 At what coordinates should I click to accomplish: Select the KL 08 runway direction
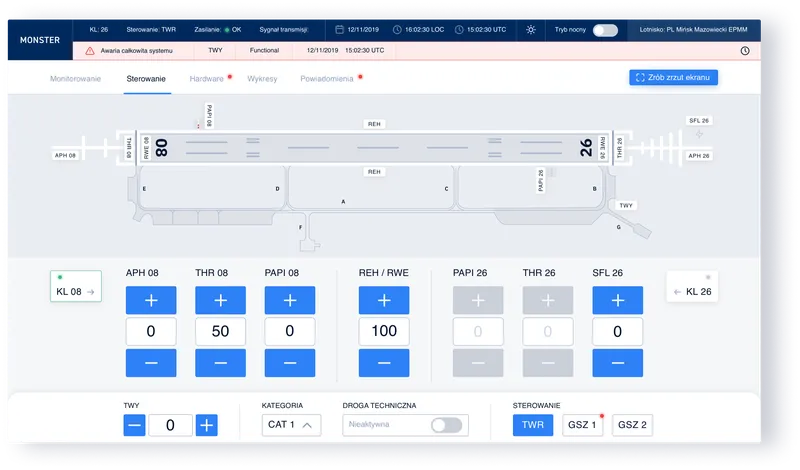[76, 286]
